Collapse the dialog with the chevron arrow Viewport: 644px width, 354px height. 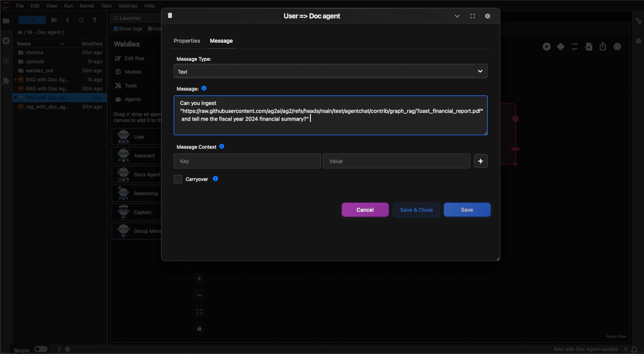pyautogui.click(x=457, y=16)
